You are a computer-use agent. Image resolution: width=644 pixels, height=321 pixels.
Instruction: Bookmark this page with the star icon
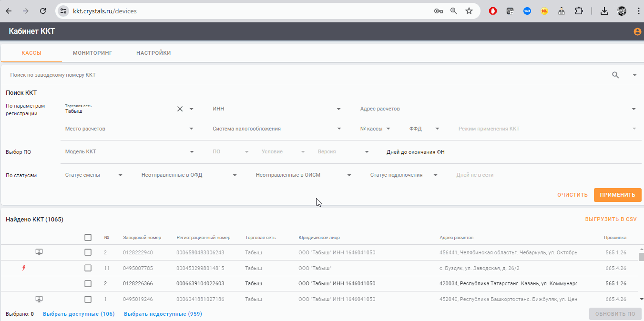(x=469, y=10)
